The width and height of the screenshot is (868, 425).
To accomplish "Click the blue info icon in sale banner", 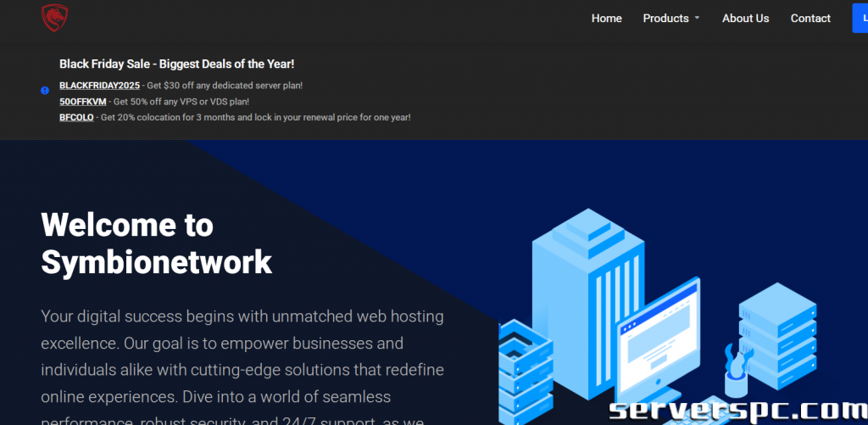I will pos(45,91).
